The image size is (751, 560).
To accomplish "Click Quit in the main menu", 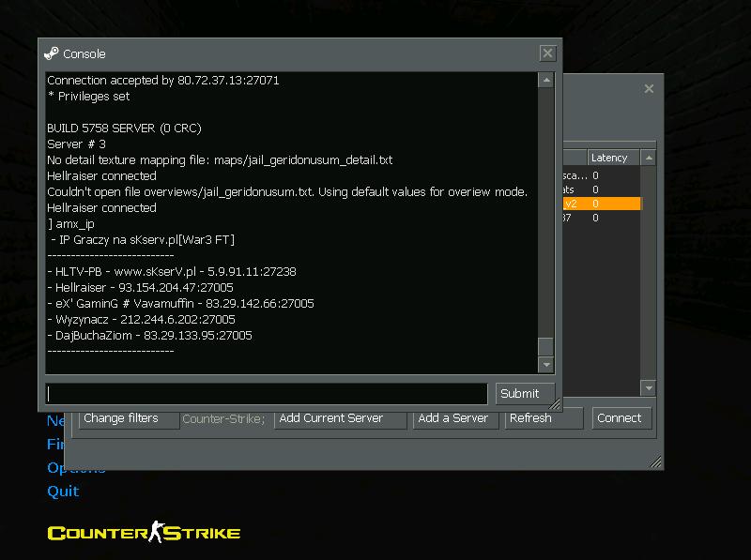I will pyautogui.click(x=63, y=492).
